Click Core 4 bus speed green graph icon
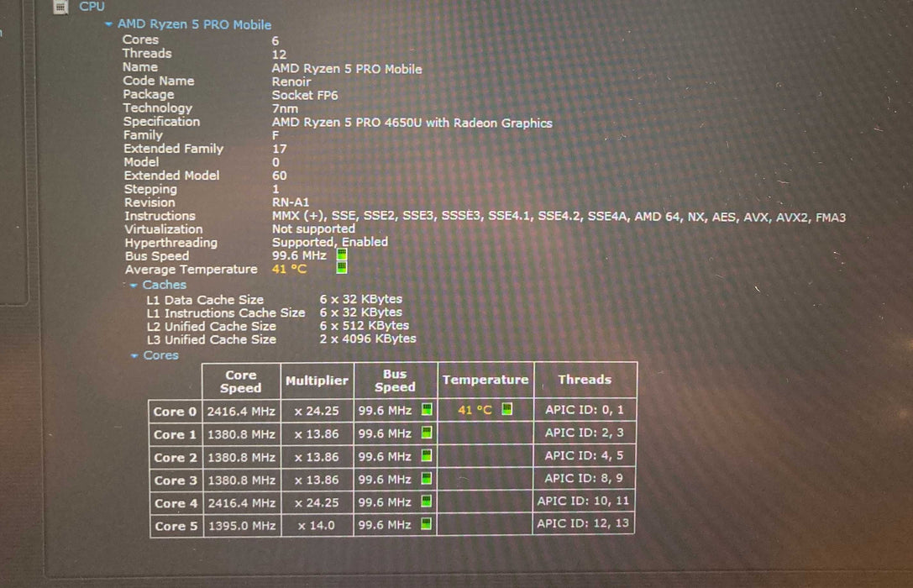Screen dimensions: 913x588 tap(426, 501)
